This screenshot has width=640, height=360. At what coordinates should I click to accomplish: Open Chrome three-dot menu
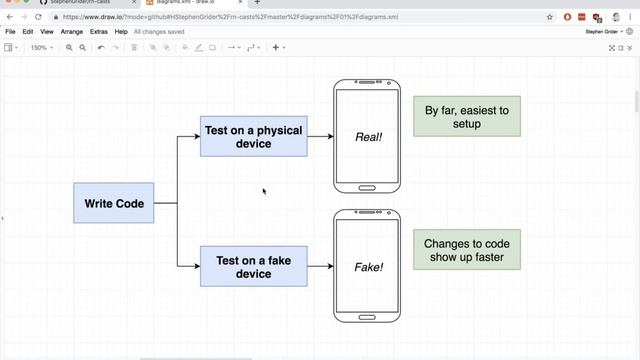(630, 17)
